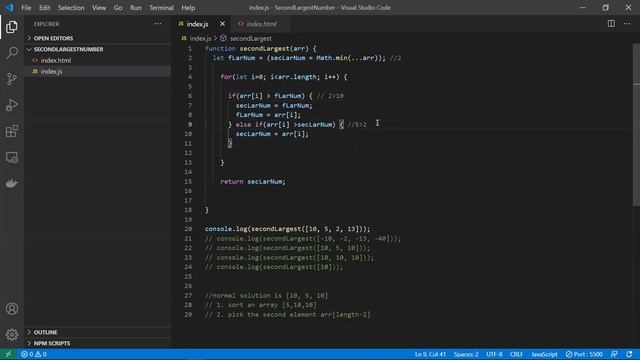Open the File menu

click(26, 7)
